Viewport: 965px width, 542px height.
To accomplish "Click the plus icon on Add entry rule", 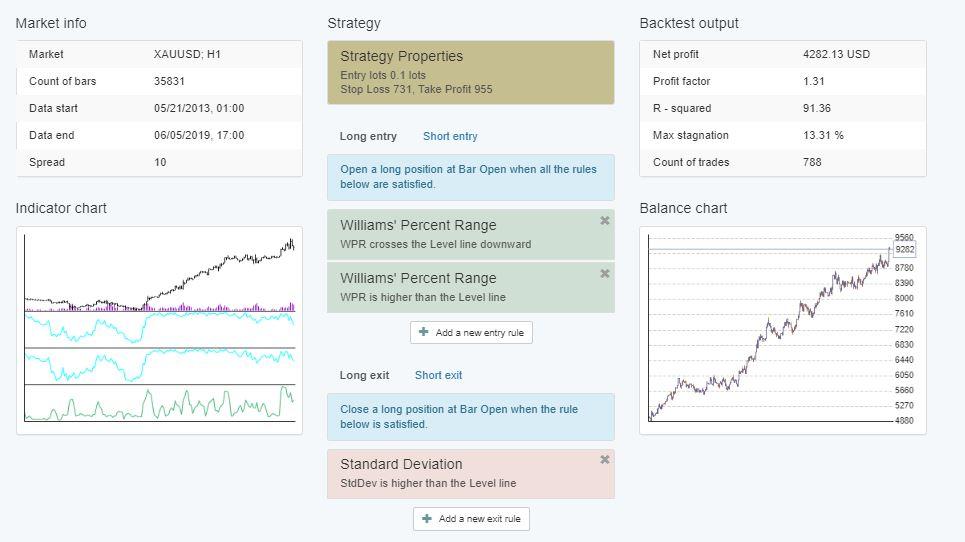I will tap(424, 332).
